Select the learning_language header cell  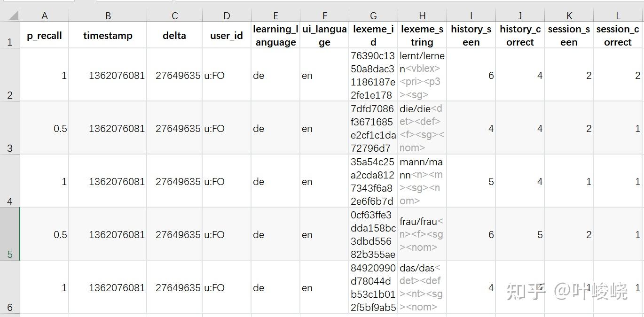click(275, 36)
